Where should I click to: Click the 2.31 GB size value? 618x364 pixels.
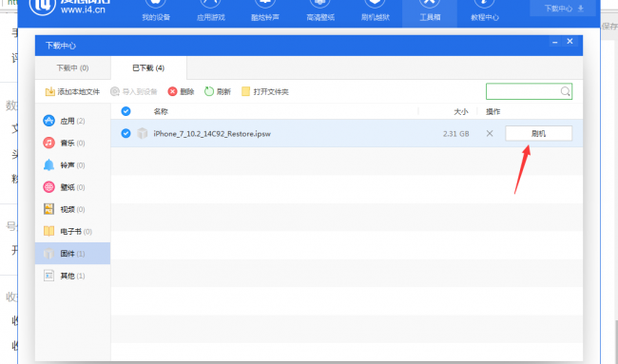point(456,134)
